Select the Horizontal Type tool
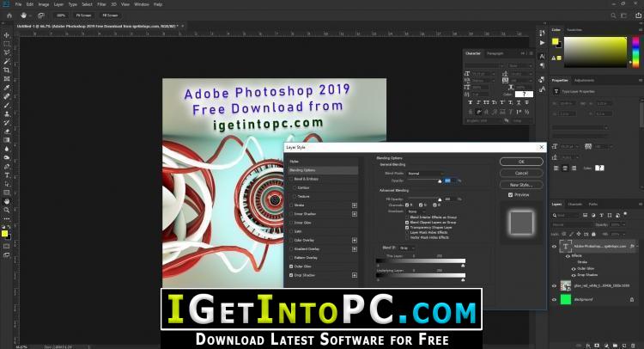Screen dimensions: 644x349 pyautogui.click(x=7, y=175)
